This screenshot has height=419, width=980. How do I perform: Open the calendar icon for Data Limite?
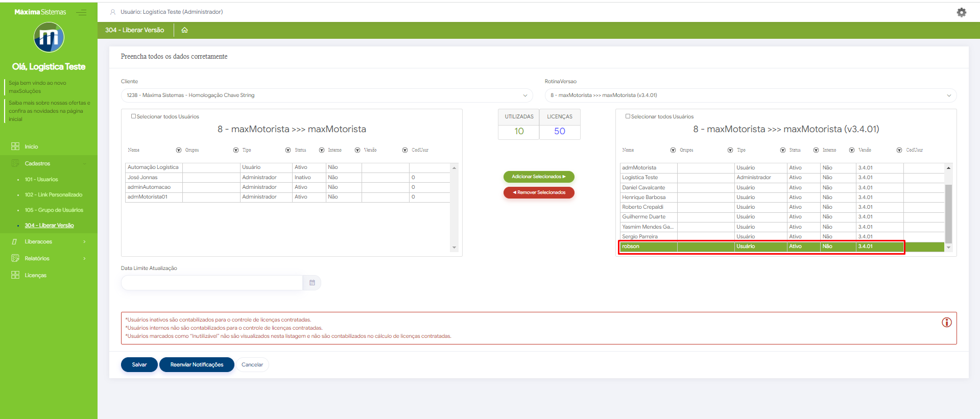(x=312, y=283)
